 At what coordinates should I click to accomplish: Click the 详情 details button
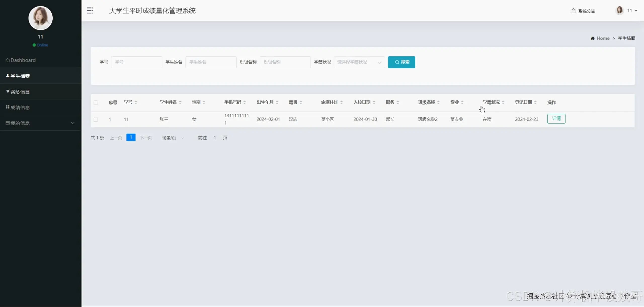(x=556, y=119)
